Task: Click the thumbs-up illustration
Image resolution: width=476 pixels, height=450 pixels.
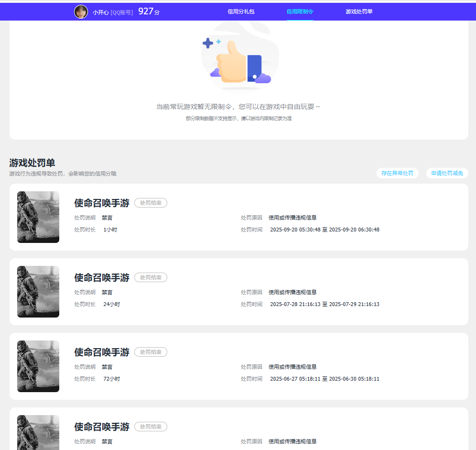Action: point(240,56)
